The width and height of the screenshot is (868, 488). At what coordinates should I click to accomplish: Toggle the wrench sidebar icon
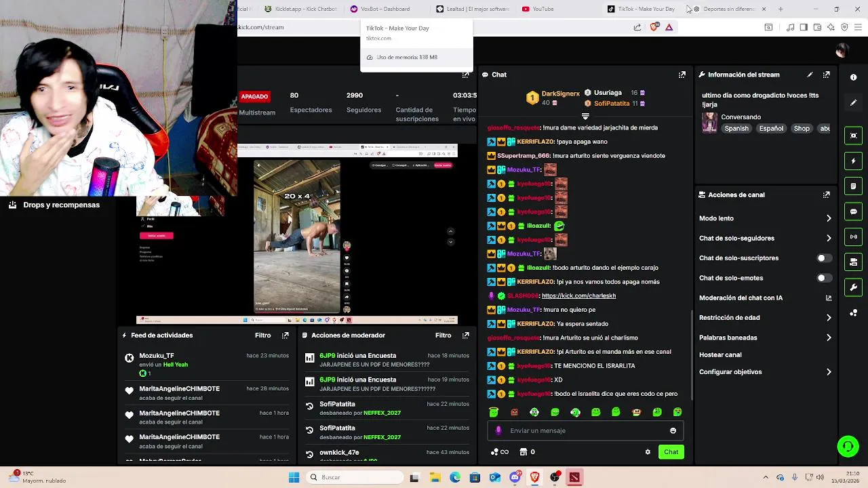pos(854,287)
